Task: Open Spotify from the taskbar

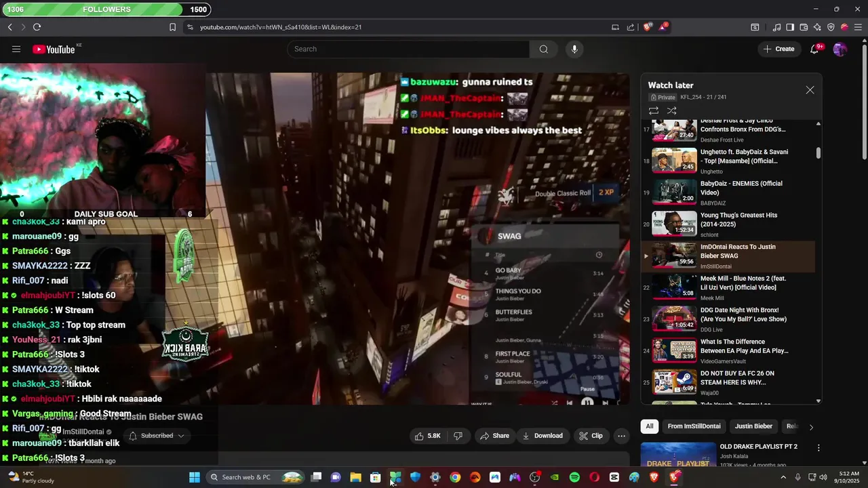Action: (574, 477)
